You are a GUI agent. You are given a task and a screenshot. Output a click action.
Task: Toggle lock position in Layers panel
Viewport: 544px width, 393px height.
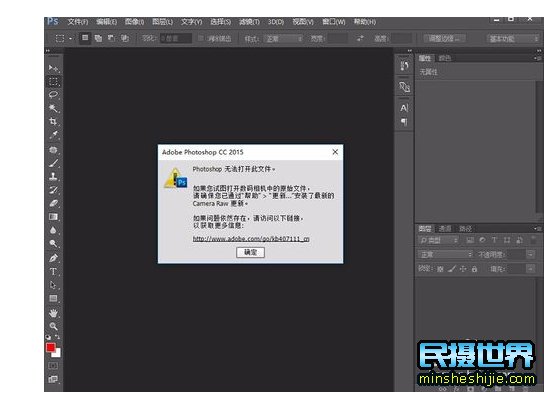pyautogui.click(x=463, y=269)
